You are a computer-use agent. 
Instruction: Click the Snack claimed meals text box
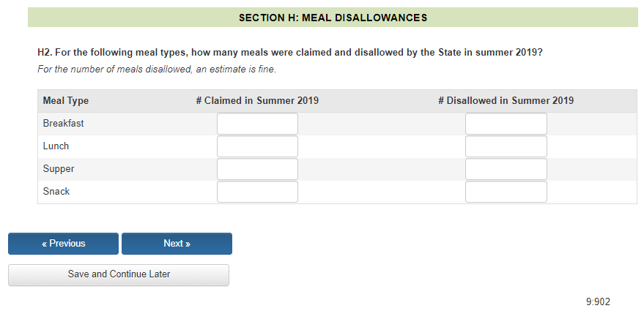(x=257, y=192)
